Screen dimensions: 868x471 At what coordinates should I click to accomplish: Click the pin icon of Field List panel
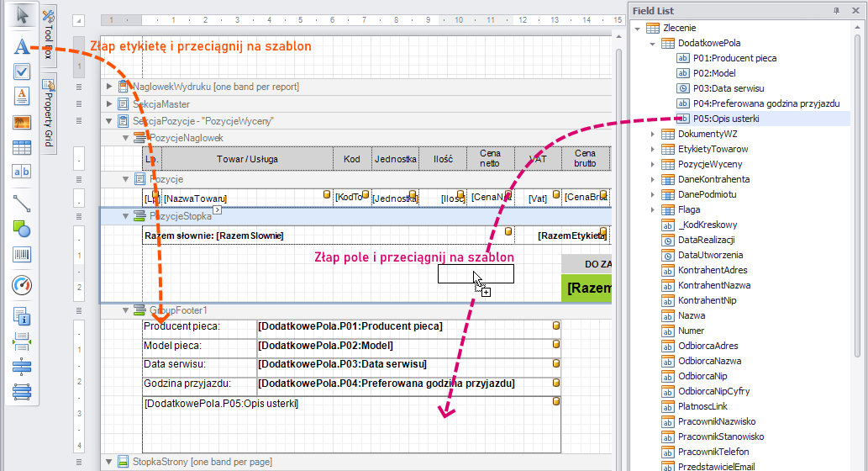coord(836,10)
